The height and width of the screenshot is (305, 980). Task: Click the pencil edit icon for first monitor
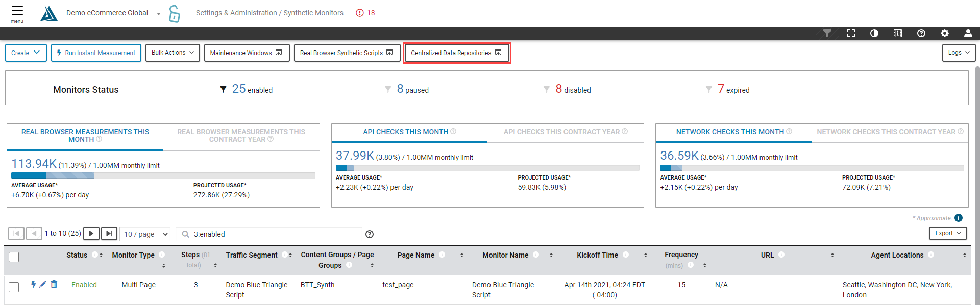[43, 284]
